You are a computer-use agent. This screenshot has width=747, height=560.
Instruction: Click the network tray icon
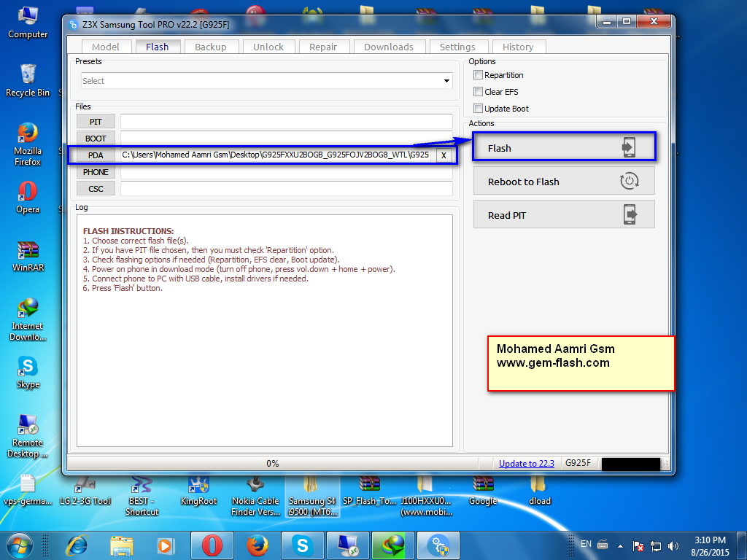[656, 545]
